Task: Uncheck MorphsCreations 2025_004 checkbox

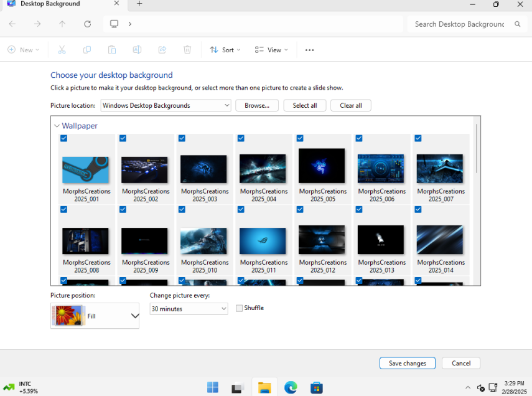Action: (x=241, y=138)
